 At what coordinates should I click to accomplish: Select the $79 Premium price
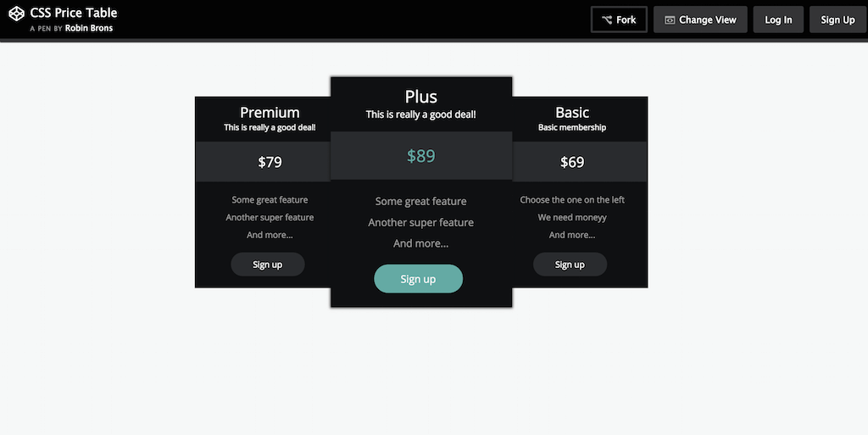[270, 162]
